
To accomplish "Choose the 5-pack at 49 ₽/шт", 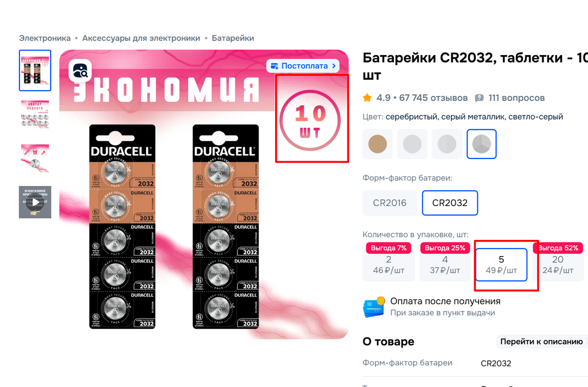I will tap(501, 265).
